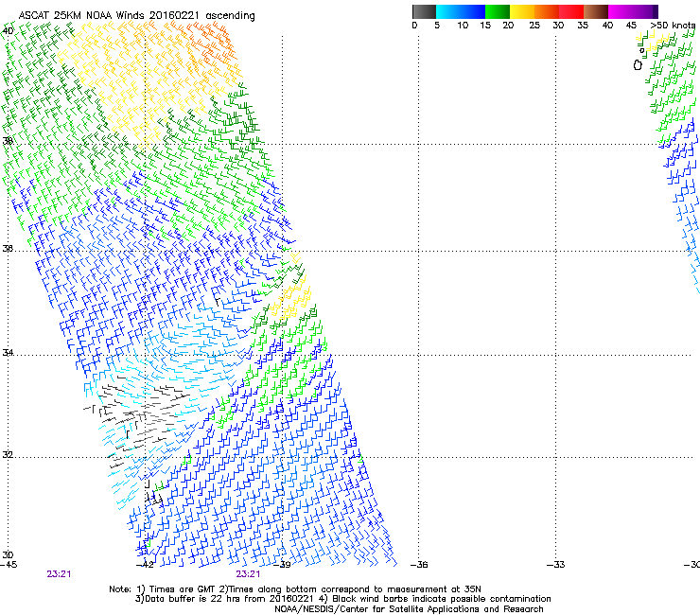Select the green 15-20 knots color segment
This screenshot has width=700, height=615.
498,11
